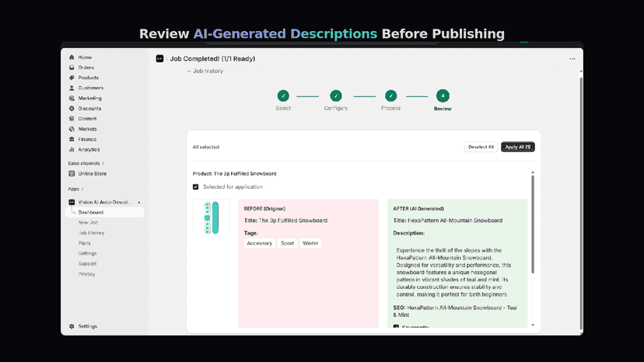Click the Online Store label

[93, 173]
